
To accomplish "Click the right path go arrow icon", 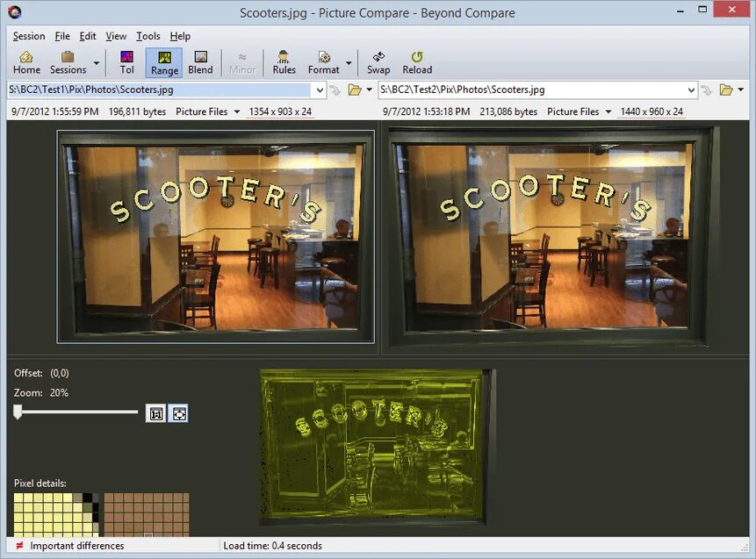I will point(706,90).
